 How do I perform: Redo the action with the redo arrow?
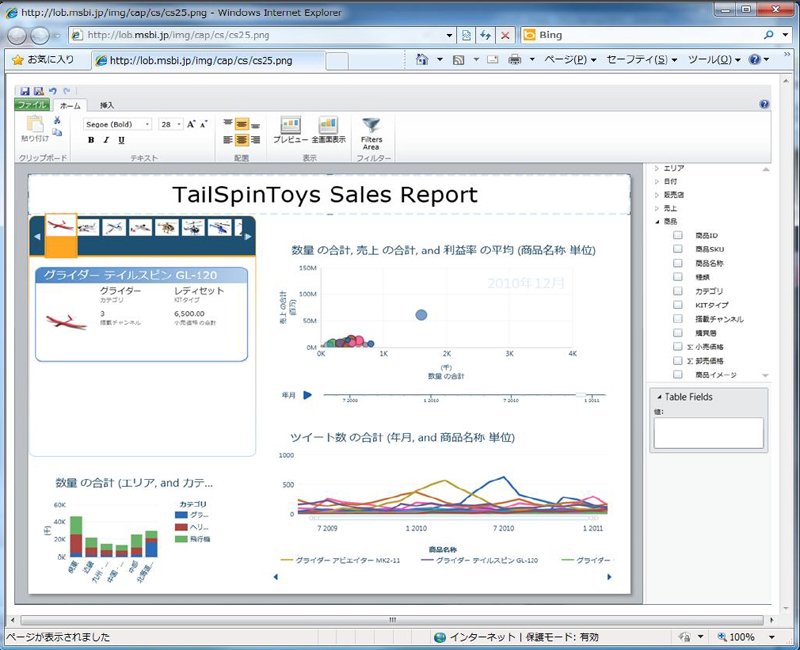66,91
